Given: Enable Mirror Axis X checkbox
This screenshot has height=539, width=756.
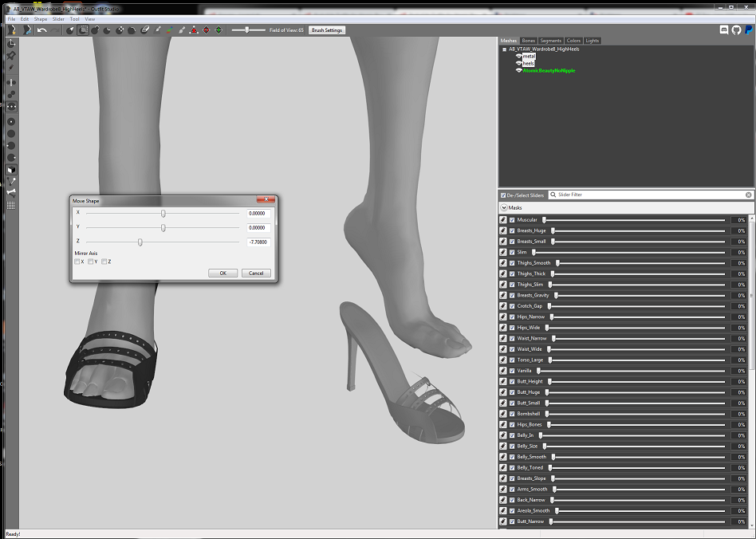Looking at the screenshot, I should pyautogui.click(x=77, y=262).
